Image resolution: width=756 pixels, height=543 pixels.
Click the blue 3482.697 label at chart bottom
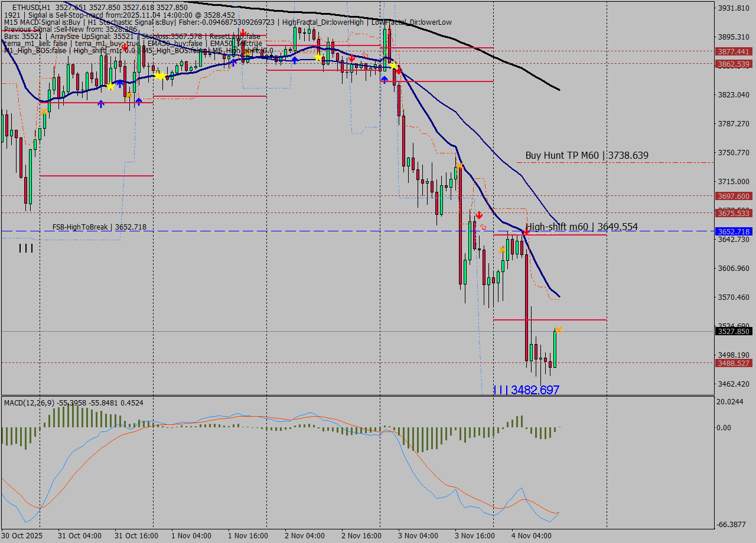(x=526, y=390)
